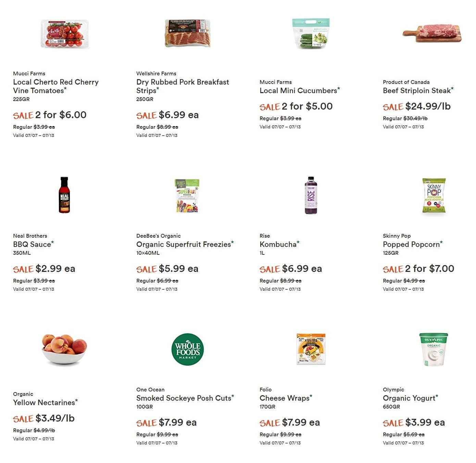
Task: Select the Skinny Pop popcorn bag image
Action: pos(434,195)
